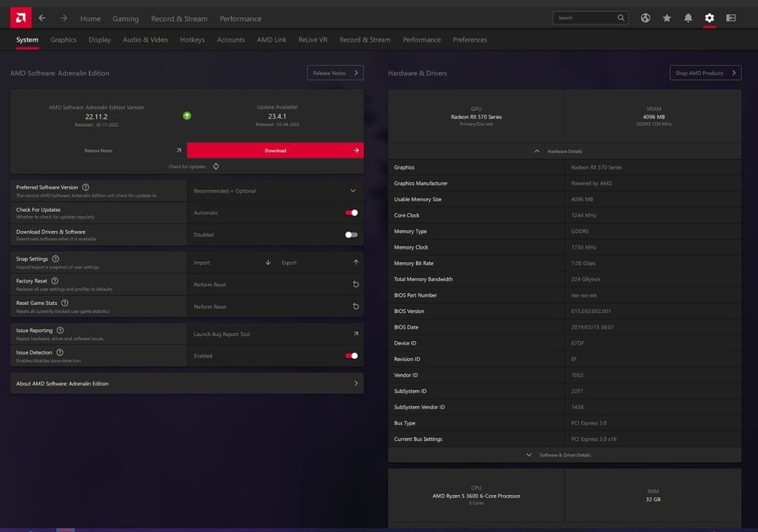Open the System tab
The width and height of the screenshot is (758, 532).
27,40
